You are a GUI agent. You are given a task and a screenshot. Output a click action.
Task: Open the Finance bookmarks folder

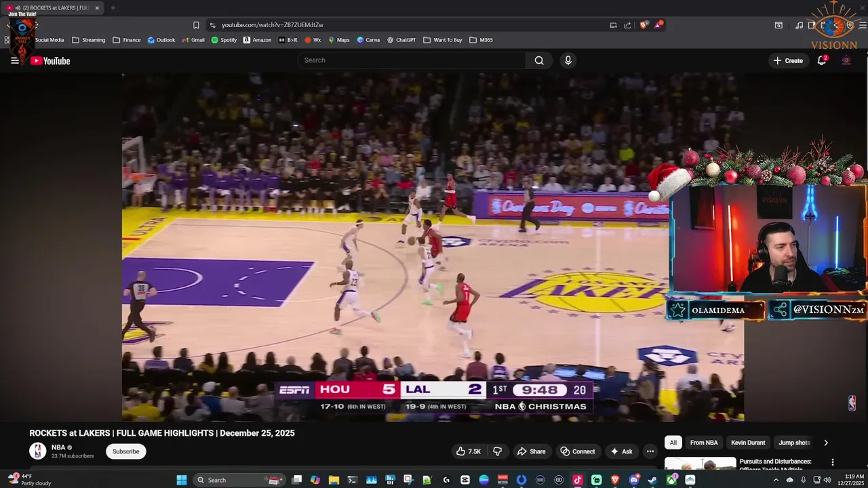tap(127, 40)
